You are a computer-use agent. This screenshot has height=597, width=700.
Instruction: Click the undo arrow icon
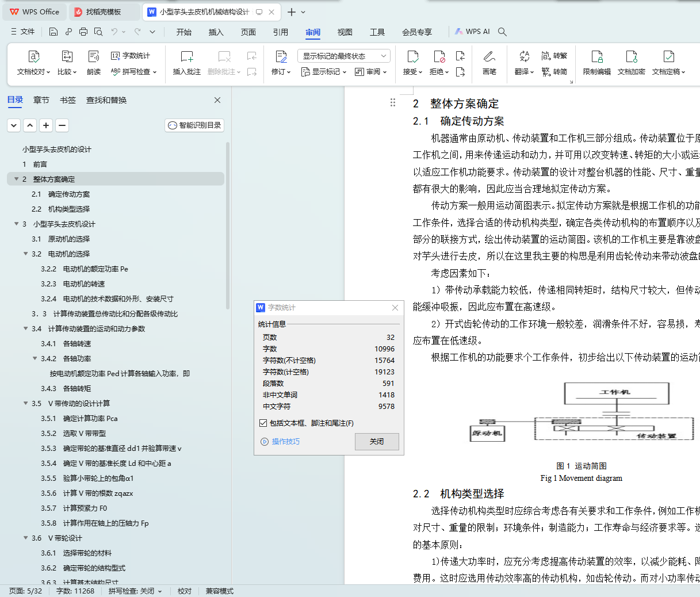coord(114,32)
